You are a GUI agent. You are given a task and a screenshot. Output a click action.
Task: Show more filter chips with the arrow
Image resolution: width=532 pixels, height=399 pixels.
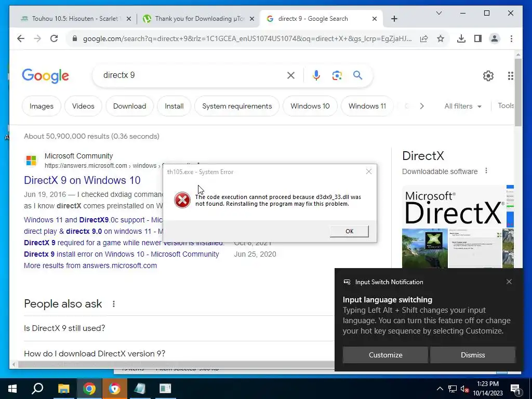422,106
